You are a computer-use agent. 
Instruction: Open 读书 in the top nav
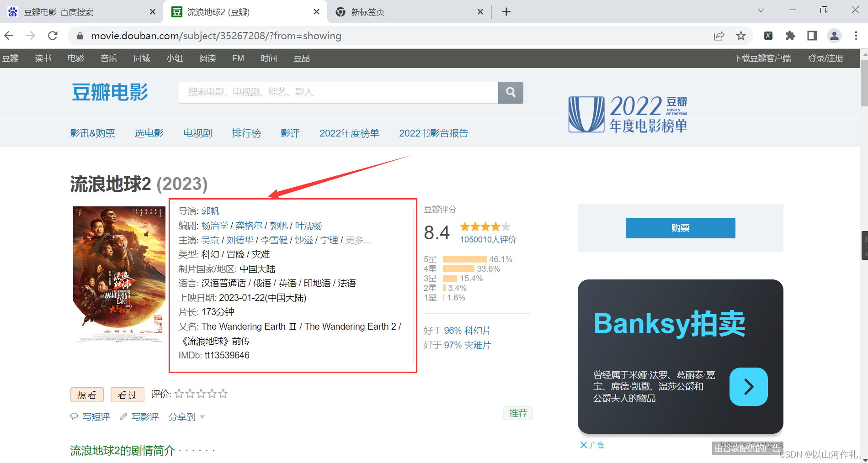pyautogui.click(x=43, y=58)
